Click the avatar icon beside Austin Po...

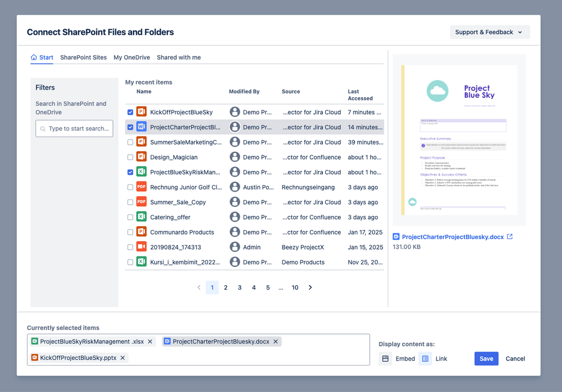point(235,187)
